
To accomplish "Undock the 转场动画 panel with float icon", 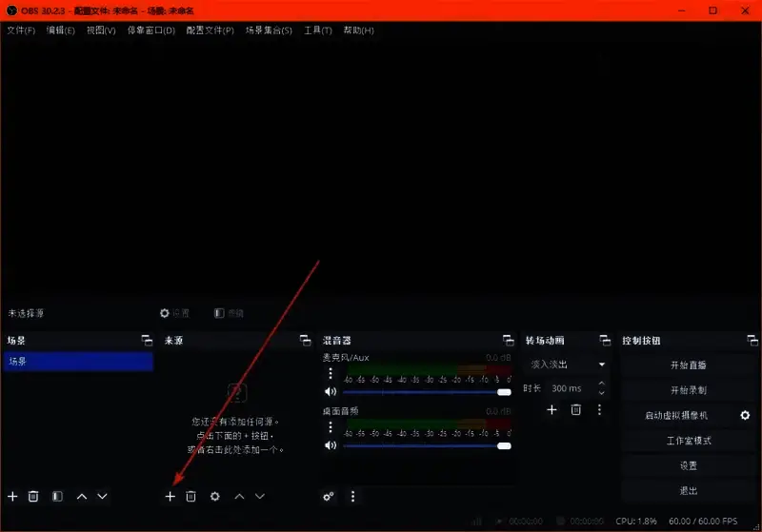I will click(x=605, y=341).
